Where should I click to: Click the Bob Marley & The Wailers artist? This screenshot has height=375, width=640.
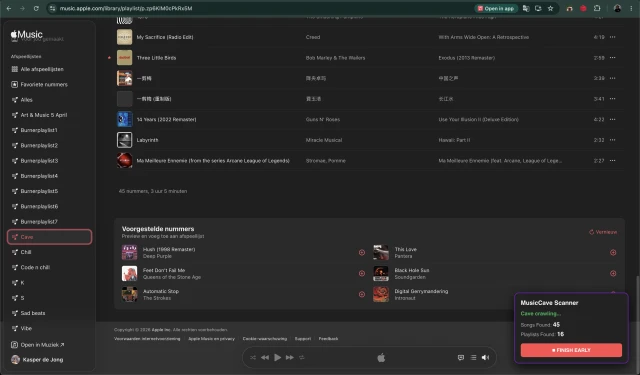(336, 58)
